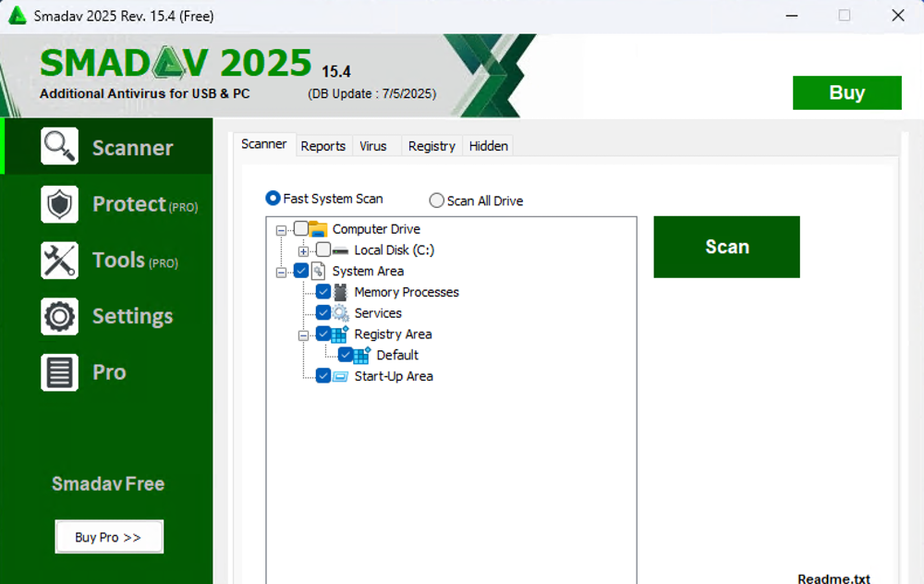Collapse the System Area tree node
Image resolution: width=924 pixels, height=584 pixels.
click(x=281, y=272)
